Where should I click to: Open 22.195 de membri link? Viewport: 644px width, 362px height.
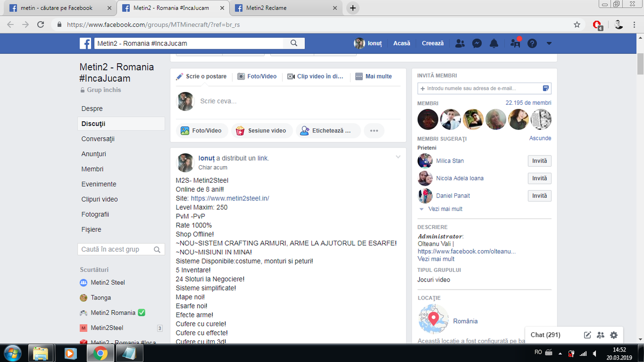tap(528, 103)
